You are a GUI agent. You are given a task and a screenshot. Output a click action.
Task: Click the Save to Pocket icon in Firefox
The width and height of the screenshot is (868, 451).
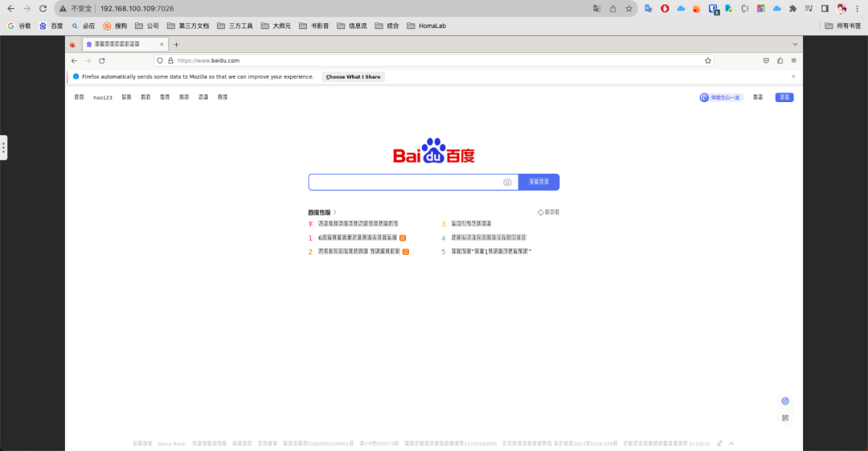766,60
